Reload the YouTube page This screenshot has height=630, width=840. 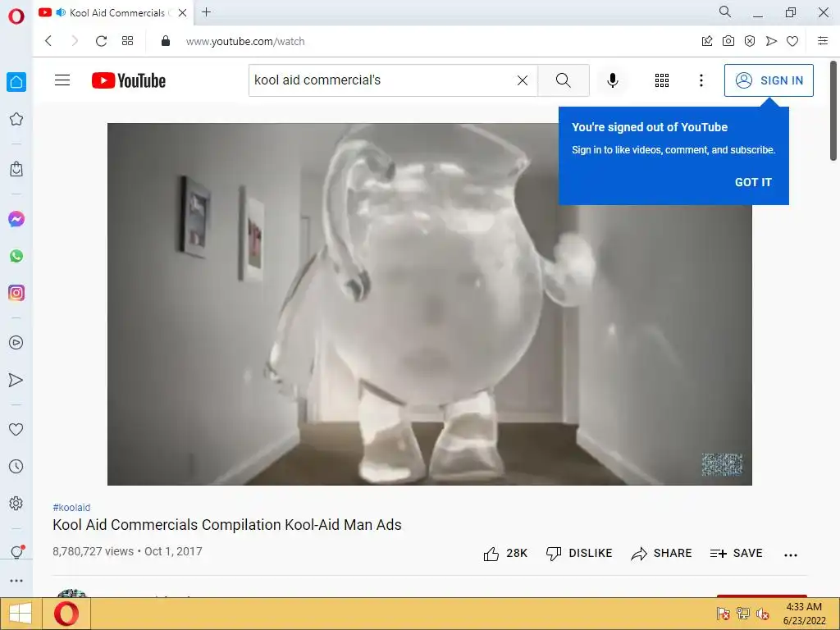pyautogui.click(x=101, y=41)
